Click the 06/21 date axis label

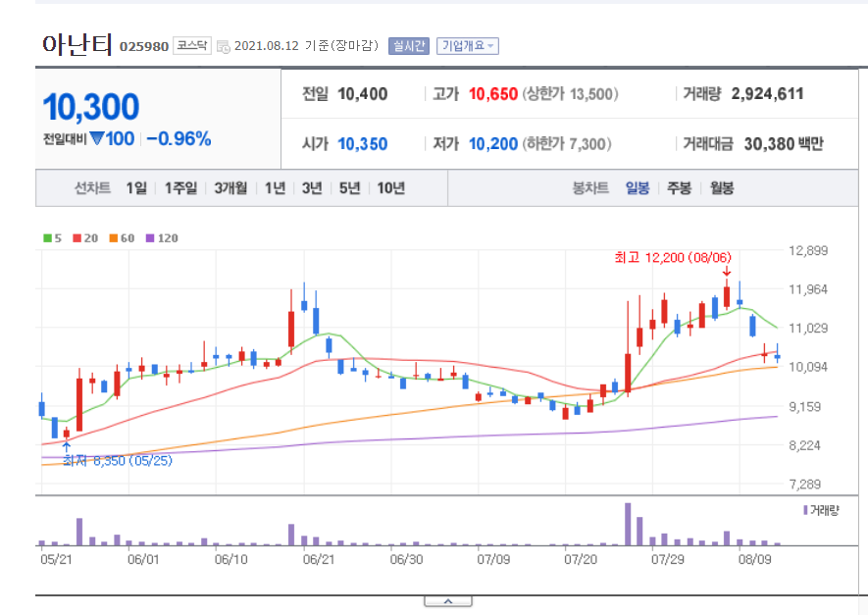[319, 559]
